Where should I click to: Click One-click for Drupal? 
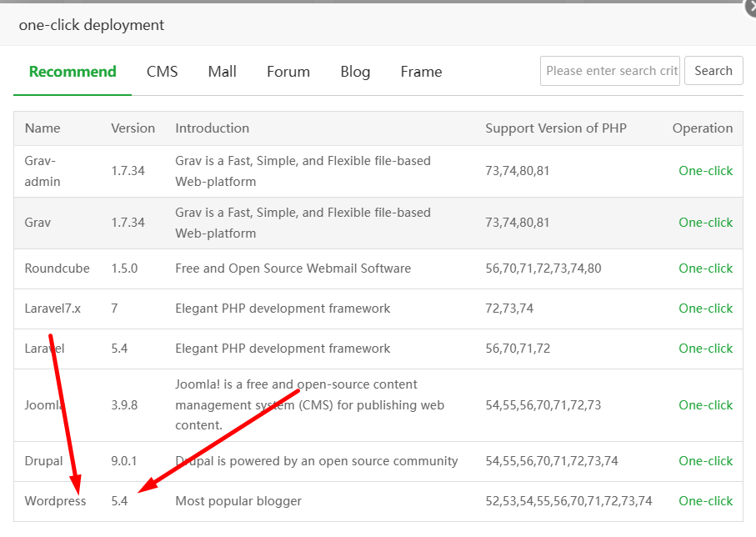pos(705,461)
